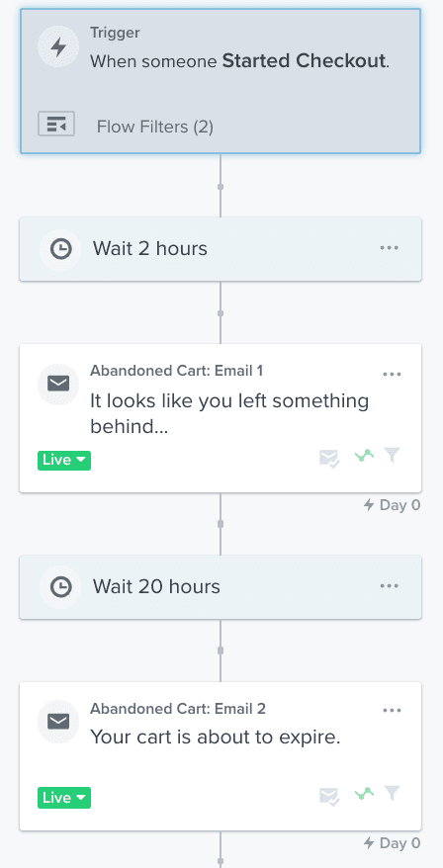Open Live status dropdown on Email 2
443x868 pixels.
64,798
